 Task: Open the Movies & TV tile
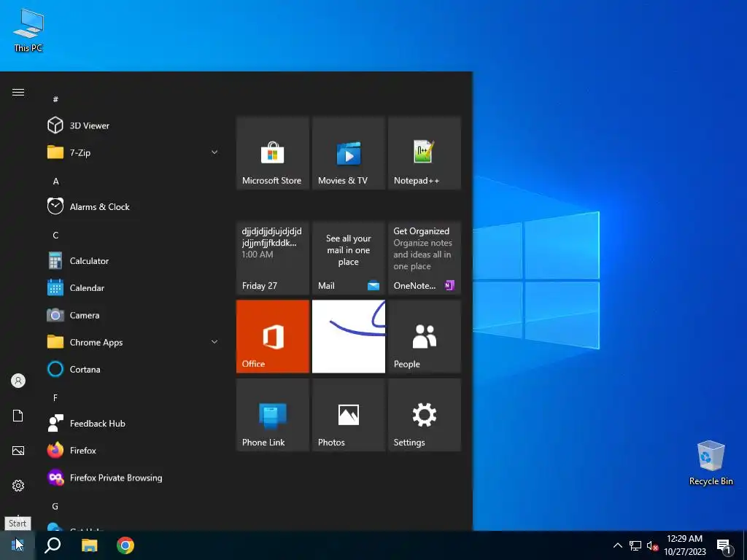pos(348,153)
